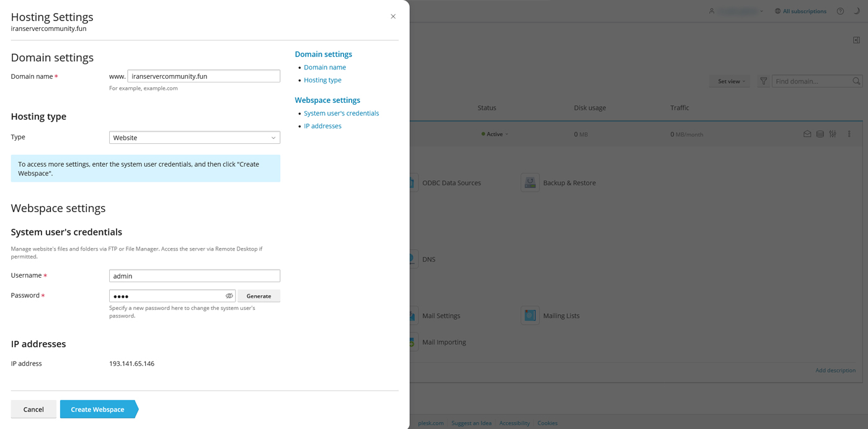The image size is (868, 429).
Task: Open Databases via the database icon
Action: pos(820,133)
